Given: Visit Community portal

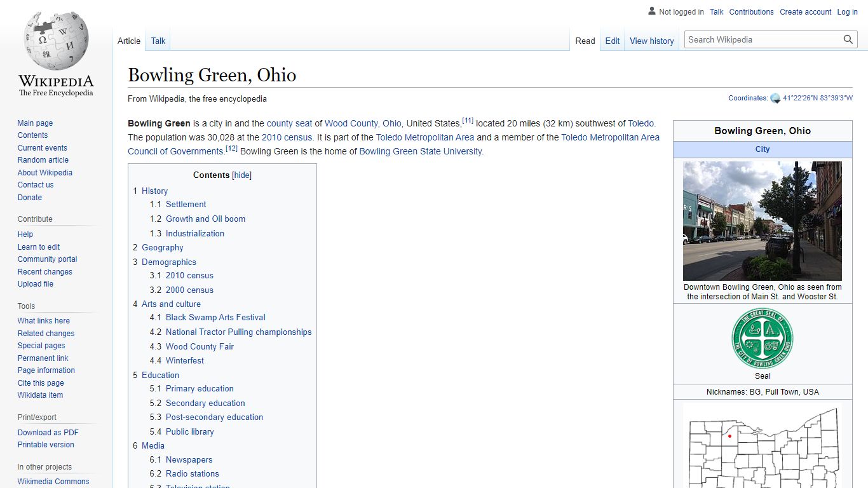Looking at the screenshot, I should click(47, 259).
